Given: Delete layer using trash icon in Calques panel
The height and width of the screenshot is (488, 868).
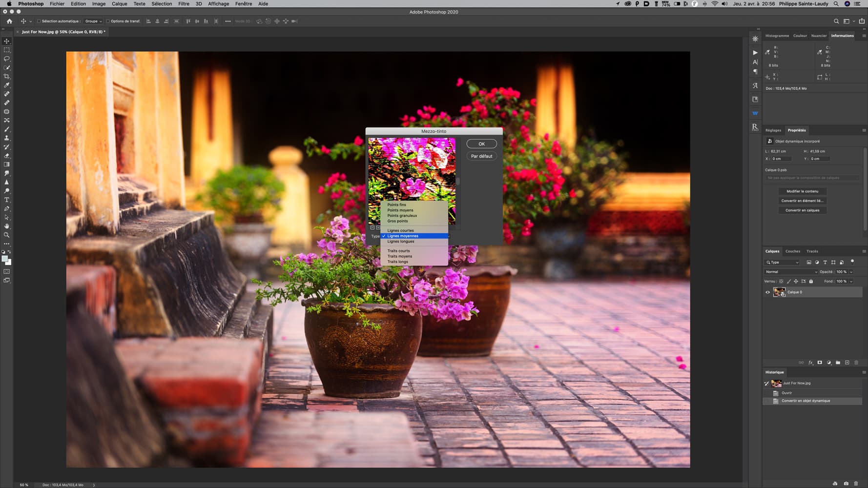Looking at the screenshot, I should click(x=856, y=363).
